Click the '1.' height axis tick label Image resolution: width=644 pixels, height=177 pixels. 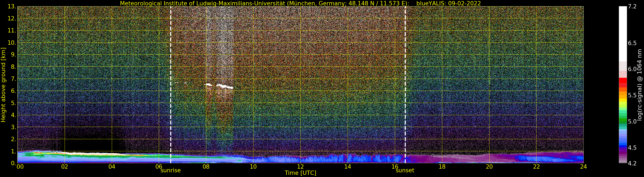click(13, 151)
